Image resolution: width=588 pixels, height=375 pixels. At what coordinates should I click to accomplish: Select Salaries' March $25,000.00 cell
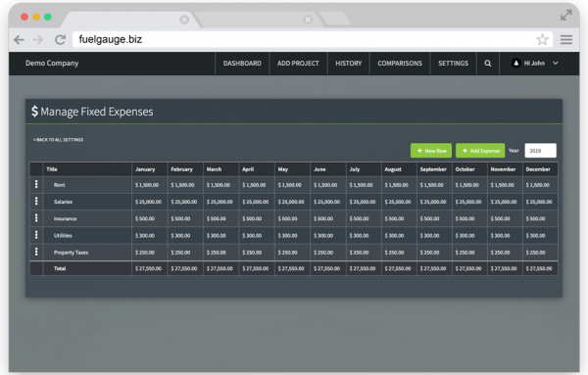click(x=220, y=202)
